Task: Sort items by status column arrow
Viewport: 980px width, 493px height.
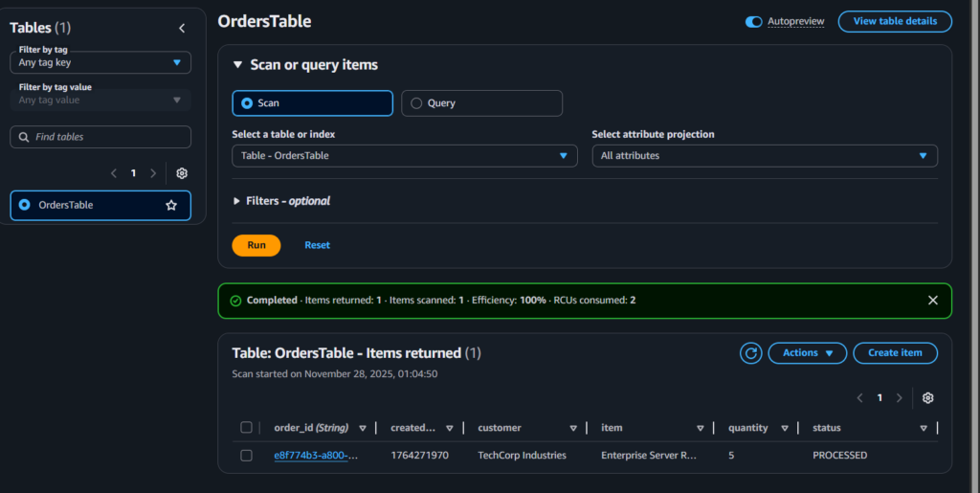Action: pos(924,428)
